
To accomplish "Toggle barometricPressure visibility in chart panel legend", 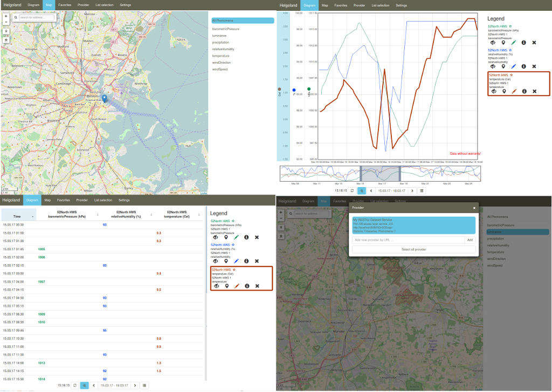I will [x=493, y=43].
